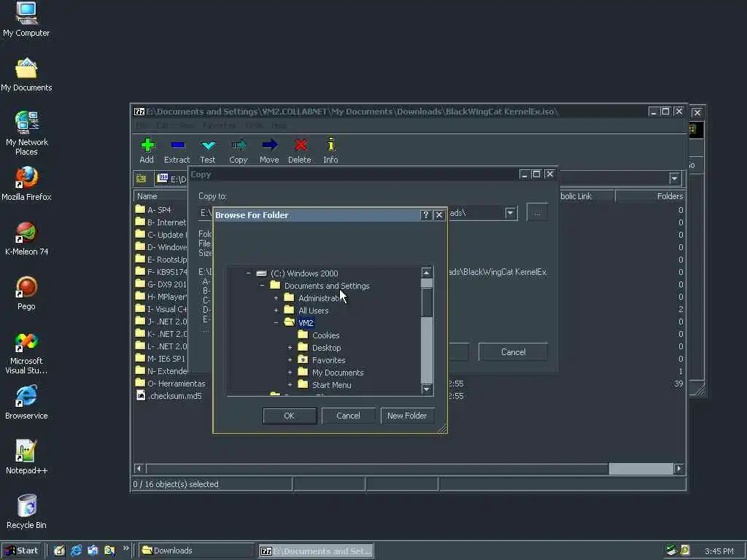Launch K-Meleon 74 desktop shortcut
The width and height of the screenshot is (747, 560).
(x=26, y=239)
